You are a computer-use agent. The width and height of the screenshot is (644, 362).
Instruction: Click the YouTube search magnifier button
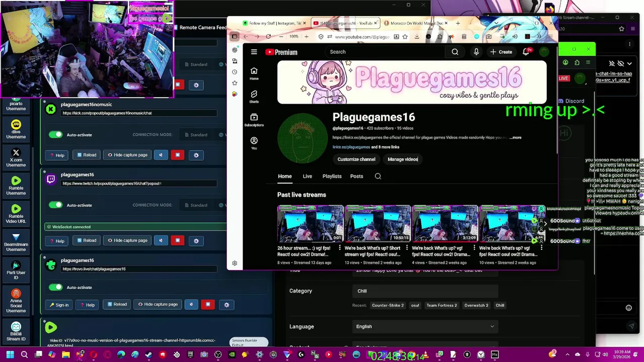pos(455,52)
